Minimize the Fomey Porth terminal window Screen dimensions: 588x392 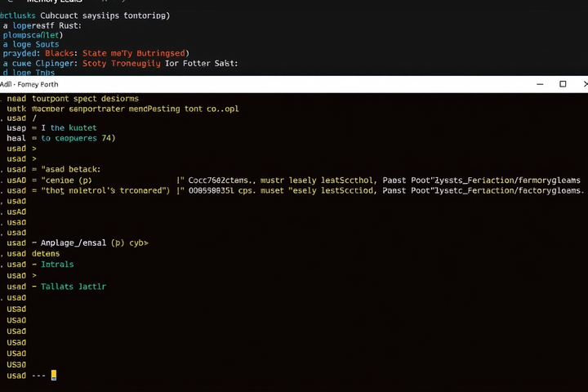coord(540,84)
